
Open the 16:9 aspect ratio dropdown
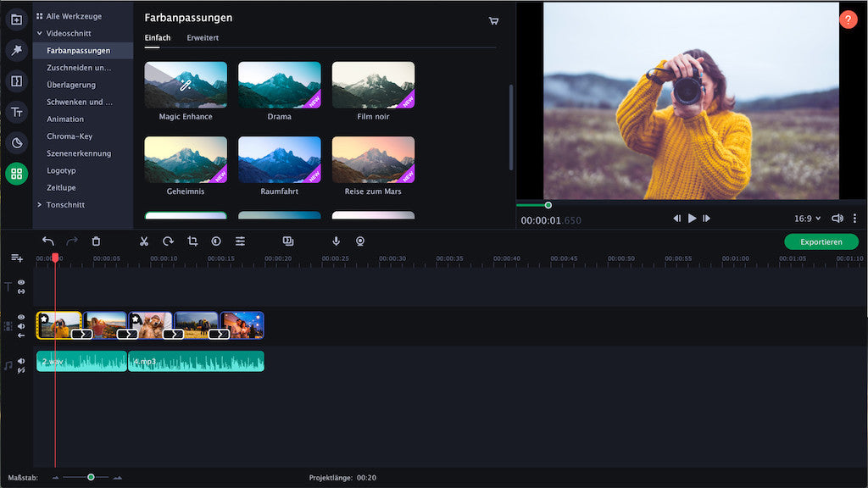[x=807, y=219]
